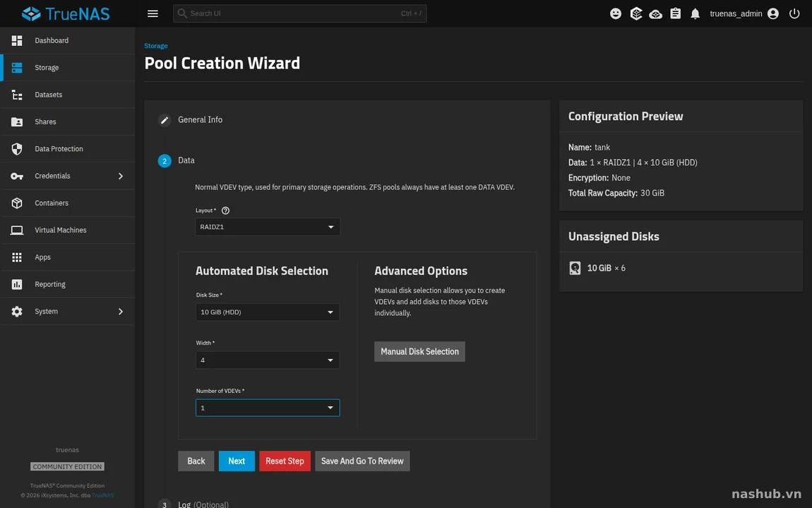Click the user account avatar icon
Image resolution: width=812 pixels, height=508 pixels.
click(773, 13)
